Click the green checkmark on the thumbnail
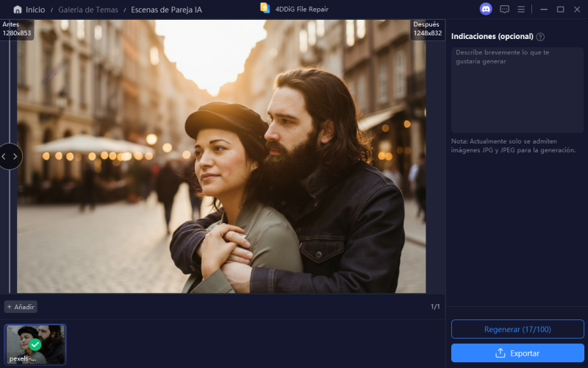 click(35, 344)
